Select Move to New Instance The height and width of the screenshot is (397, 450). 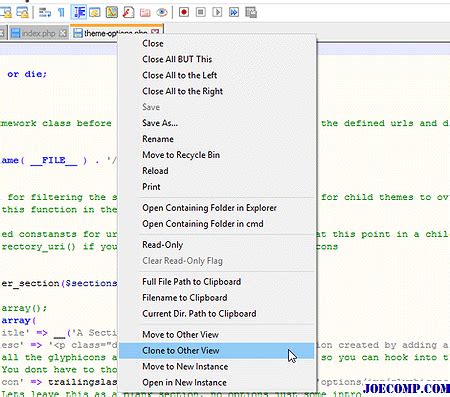click(x=217, y=367)
